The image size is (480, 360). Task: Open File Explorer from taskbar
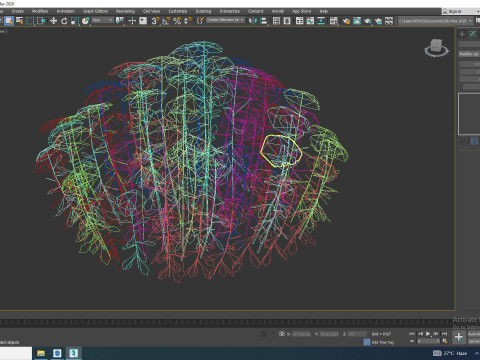pyautogui.click(x=41, y=353)
